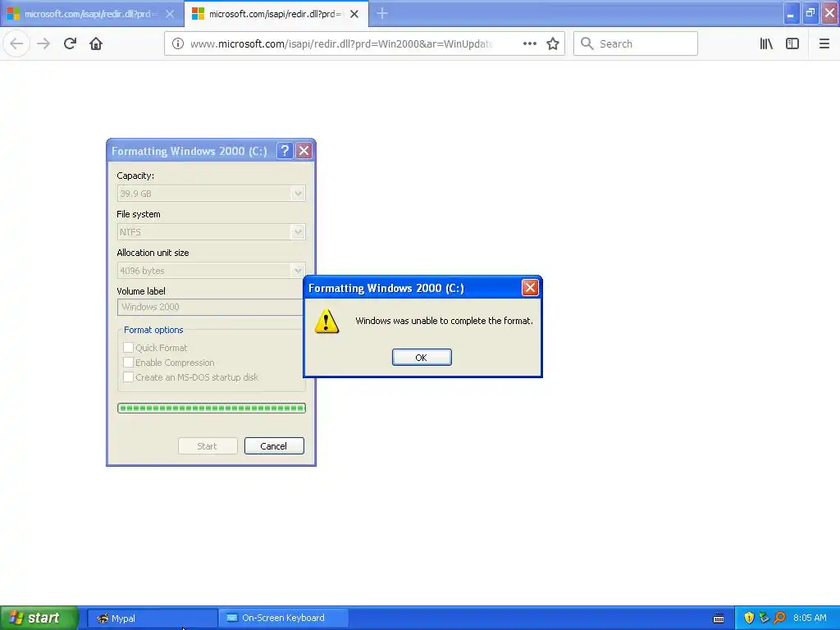840x630 pixels.
Task: Go forward one page in history
Action: pyautogui.click(x=43, y=43)
